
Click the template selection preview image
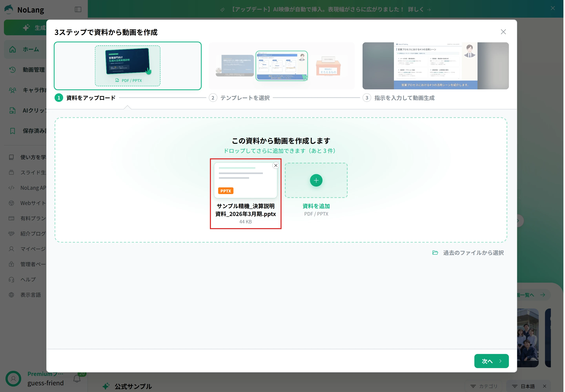coord(282,66)
